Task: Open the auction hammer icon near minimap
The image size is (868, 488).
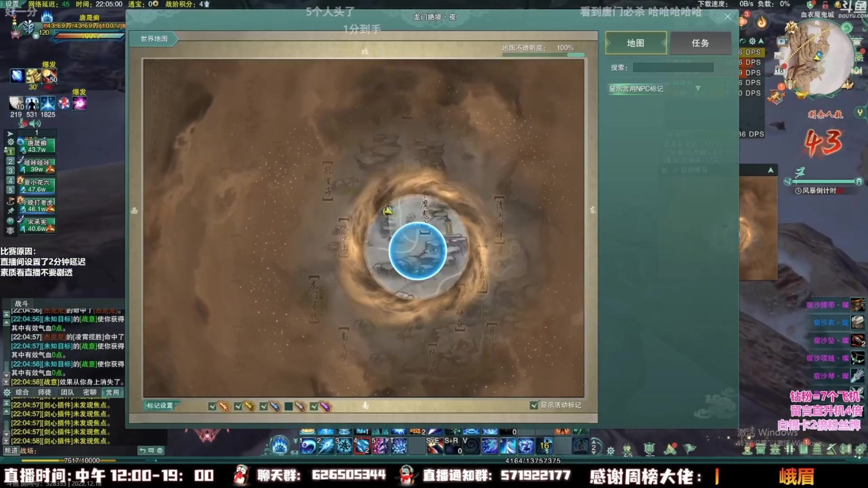Action: (x=776, y=97)
